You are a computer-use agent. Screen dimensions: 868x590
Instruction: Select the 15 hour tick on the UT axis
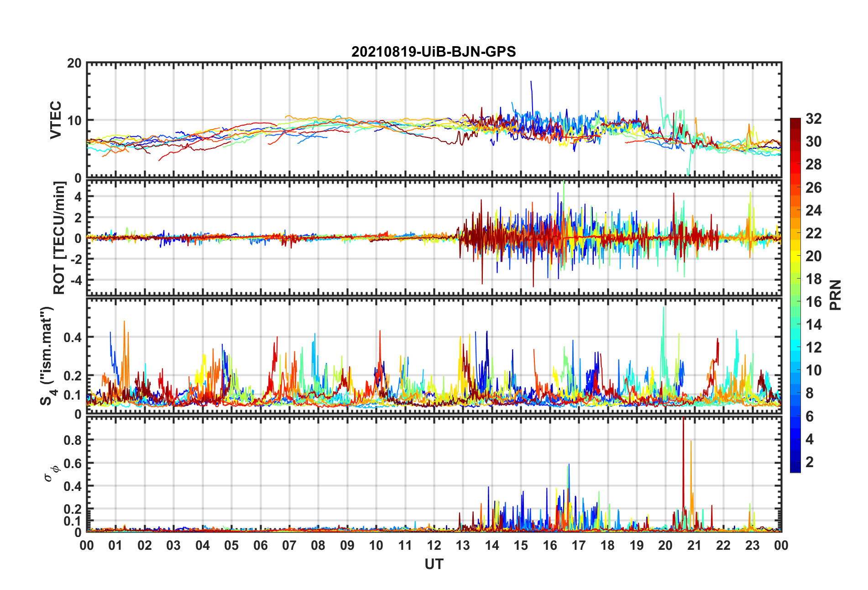pyautogui.click(x=521, y=545)
